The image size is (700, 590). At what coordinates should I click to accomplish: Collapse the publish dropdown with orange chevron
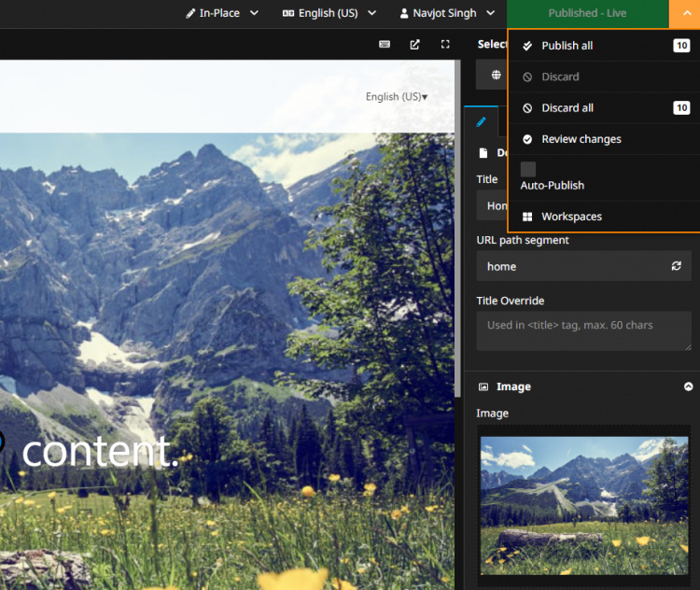tap(684, 13)
